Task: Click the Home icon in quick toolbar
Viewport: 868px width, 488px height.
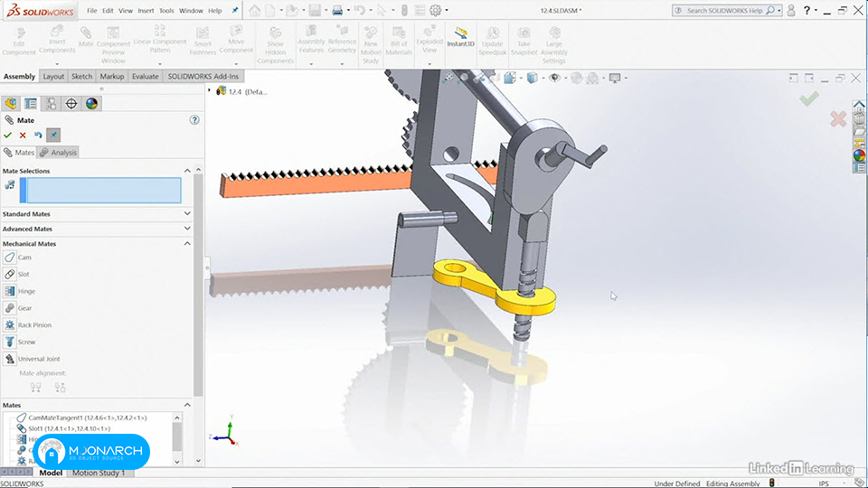Action: coord(254,10)
